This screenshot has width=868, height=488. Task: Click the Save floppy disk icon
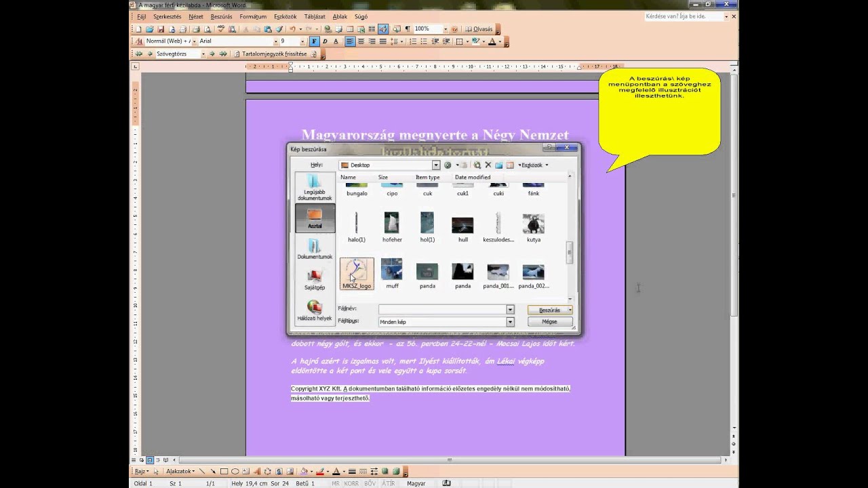tap(161, 29)
